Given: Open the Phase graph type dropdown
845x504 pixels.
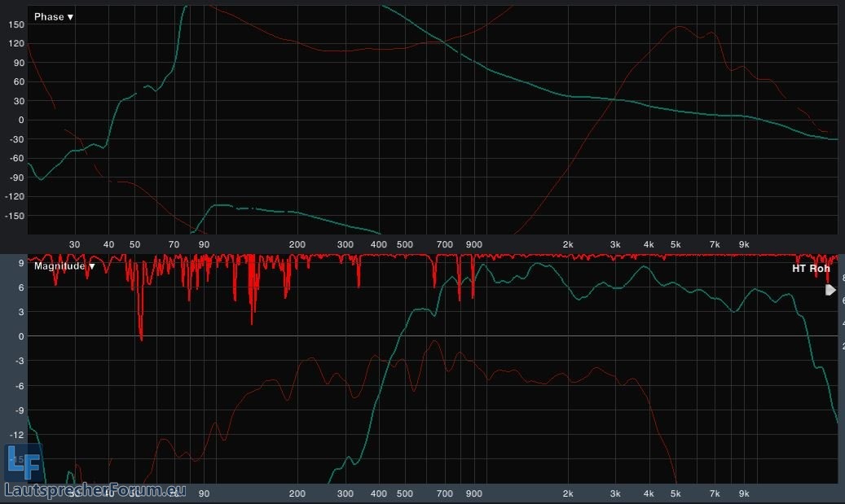Looking at the screenshot, I should pyautogui.click(x=54, y=17).
